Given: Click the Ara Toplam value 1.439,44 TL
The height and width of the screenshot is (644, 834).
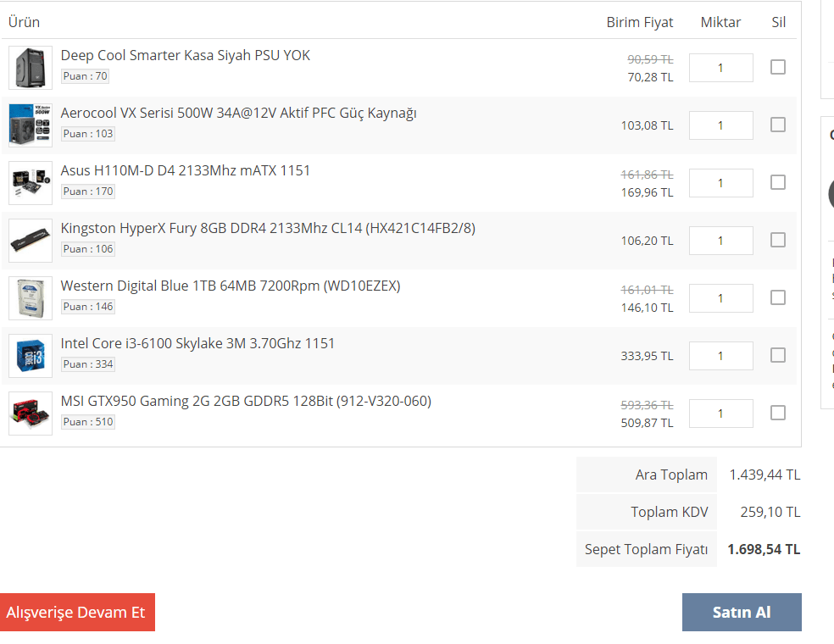Looking at the screenshot, I should 764,475.
